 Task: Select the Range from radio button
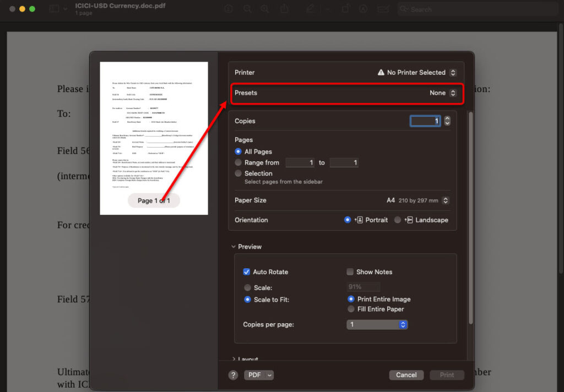click(x=238, y=162)
